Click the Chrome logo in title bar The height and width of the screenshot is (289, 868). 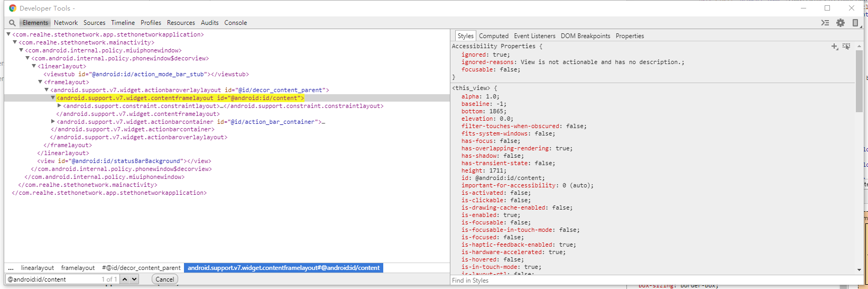pyautogui.click(x=13, y=8)
